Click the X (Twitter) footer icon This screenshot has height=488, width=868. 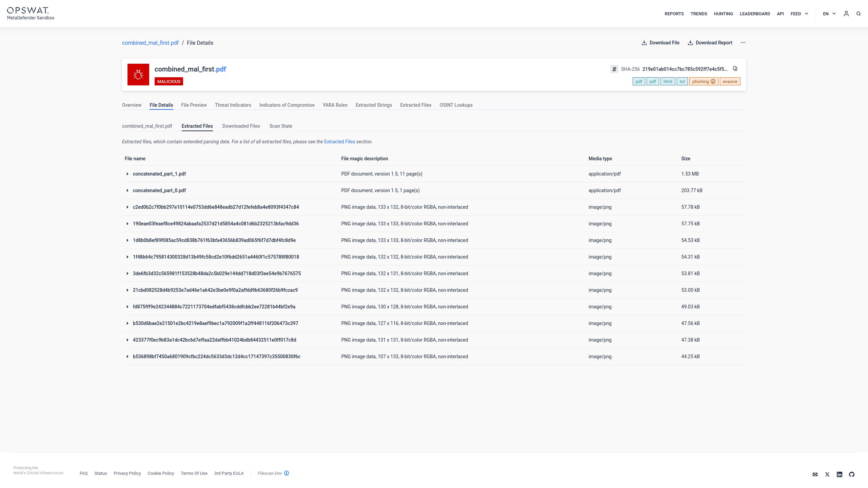coord(827,474)
